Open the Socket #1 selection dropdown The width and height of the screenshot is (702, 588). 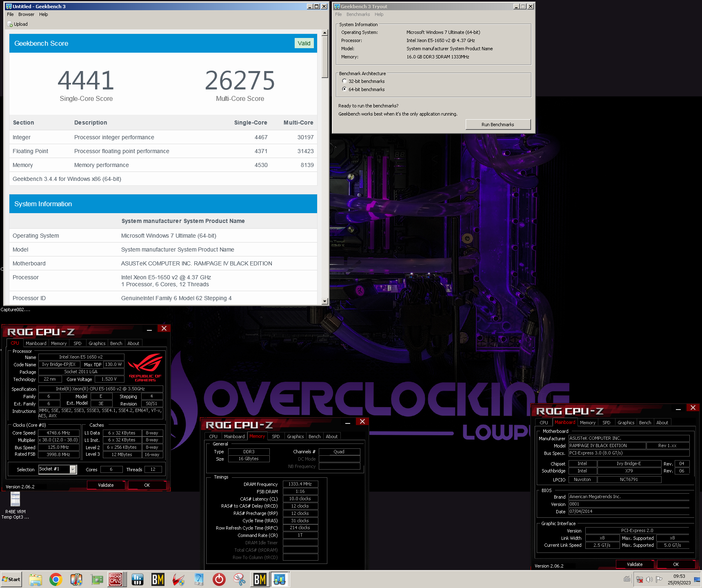coord(73,469)
